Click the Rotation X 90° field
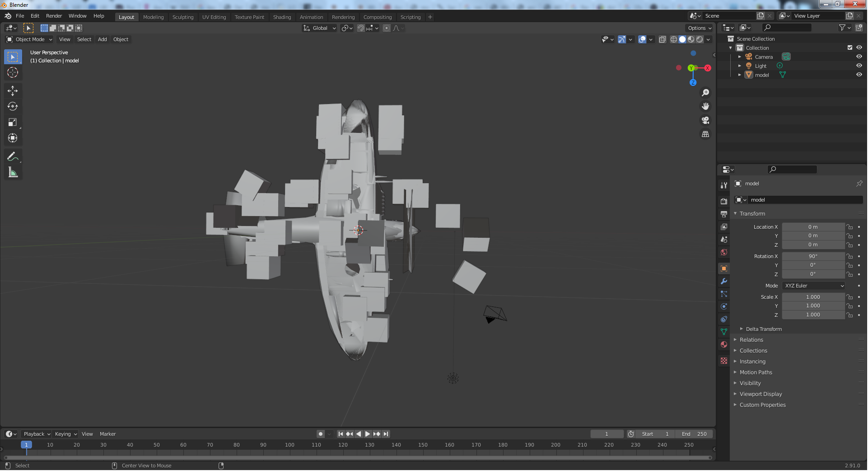The image size is (868, 471). point(814,257)
